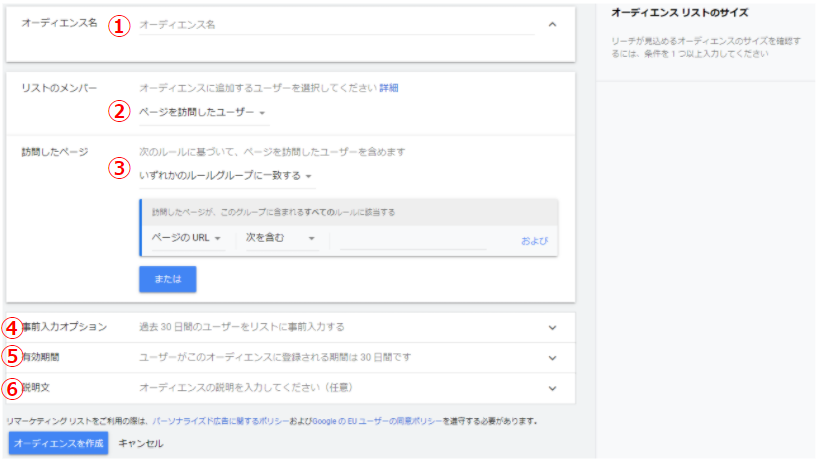Open the 次を含む condition dropdown
The height and width of the screenshot is (462, 819).
coord(280,238)
